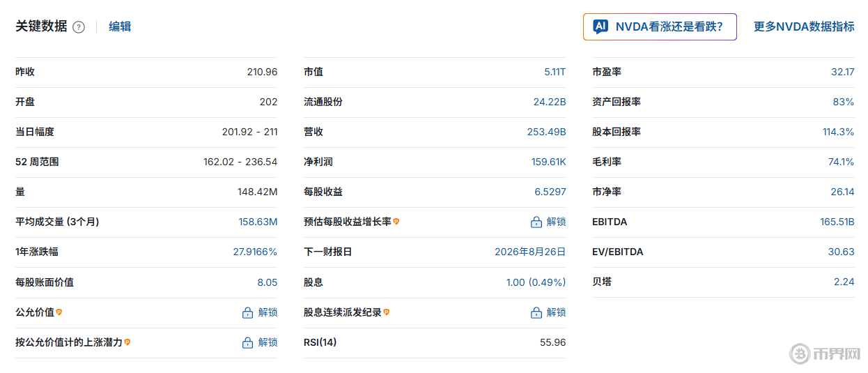Click the 资产回报率 value 83%

click(844, 102)
